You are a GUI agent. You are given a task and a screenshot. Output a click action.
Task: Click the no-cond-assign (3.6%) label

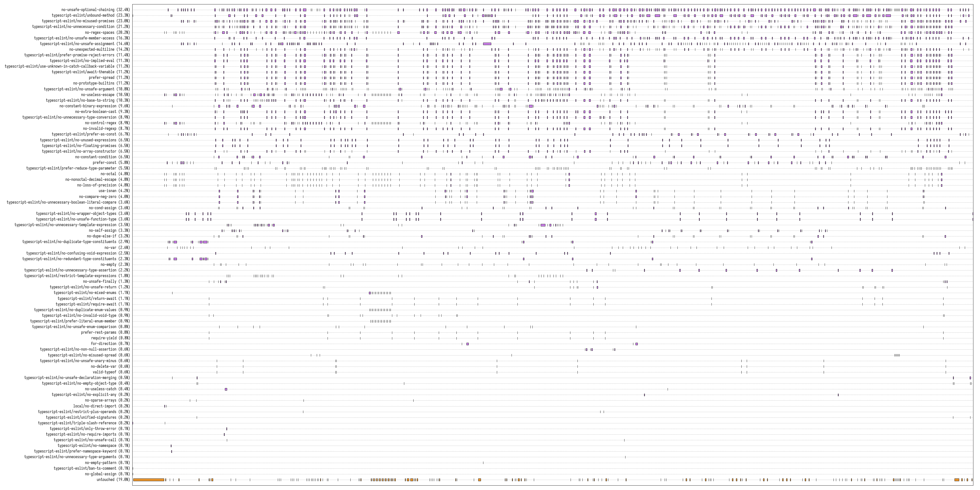109,208
